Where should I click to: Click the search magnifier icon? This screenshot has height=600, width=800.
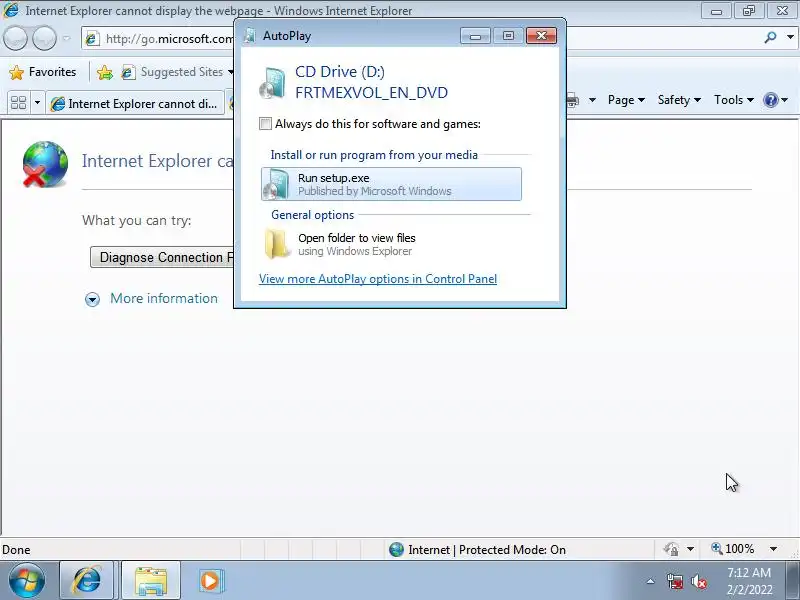[x=770, y=37]
